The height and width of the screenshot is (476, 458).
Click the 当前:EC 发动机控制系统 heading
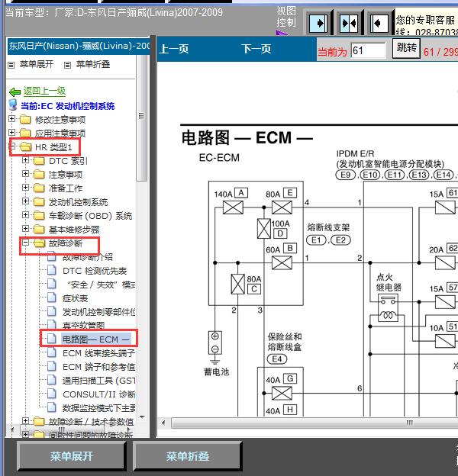pyautogui.click(x=67, y=106)
